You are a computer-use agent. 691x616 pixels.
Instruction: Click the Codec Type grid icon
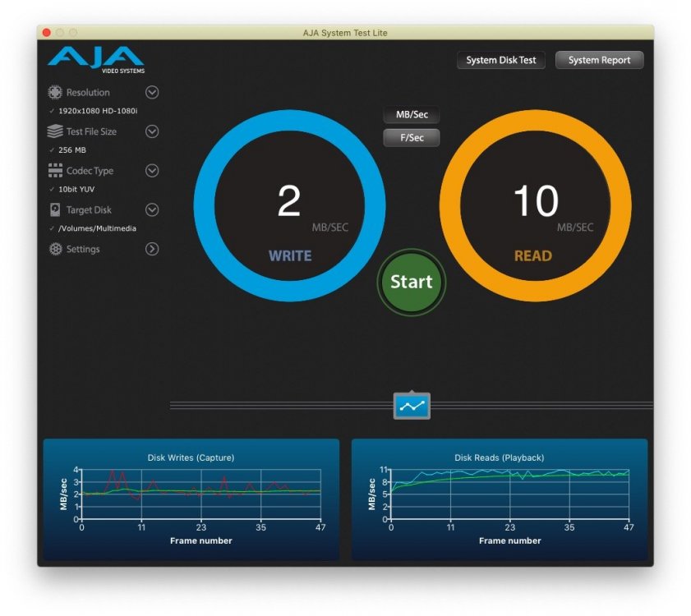[x=55, y=171]
